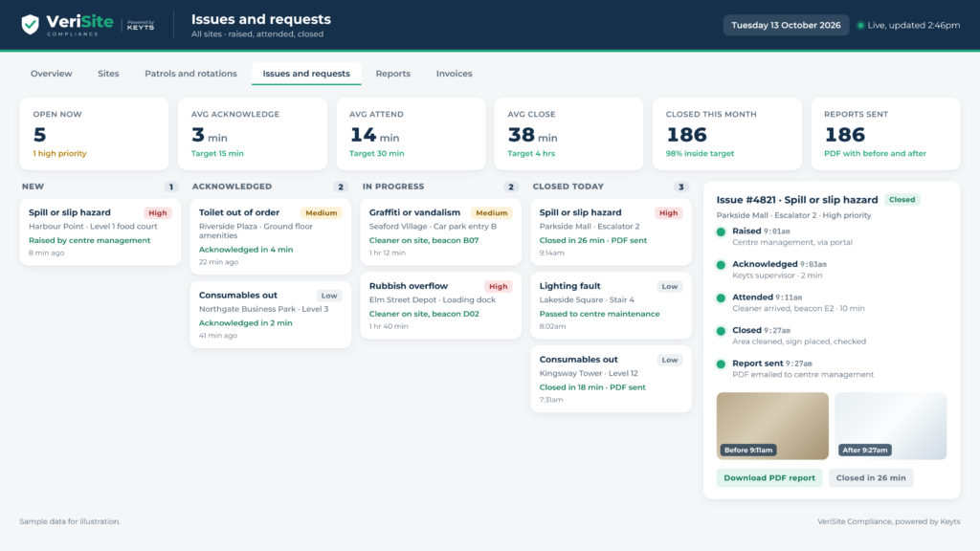
Task: Click '1 high priority' under Open Now
Action: click(60, 154)
